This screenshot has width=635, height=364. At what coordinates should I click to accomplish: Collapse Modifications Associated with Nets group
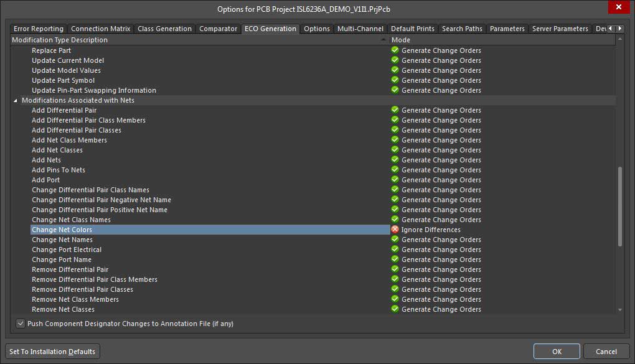[16, 100]
